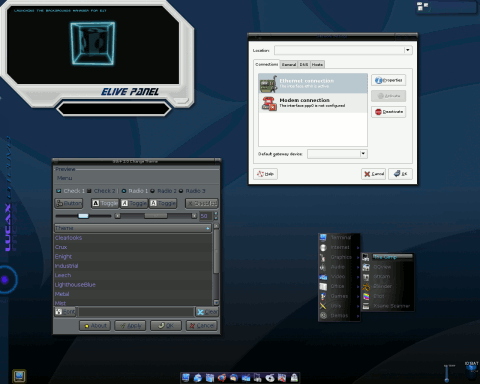Image resolution: width=480 pixels, height=384 pixels.
Task: Select the Industrial theme in the list
Action: [133, 266]
